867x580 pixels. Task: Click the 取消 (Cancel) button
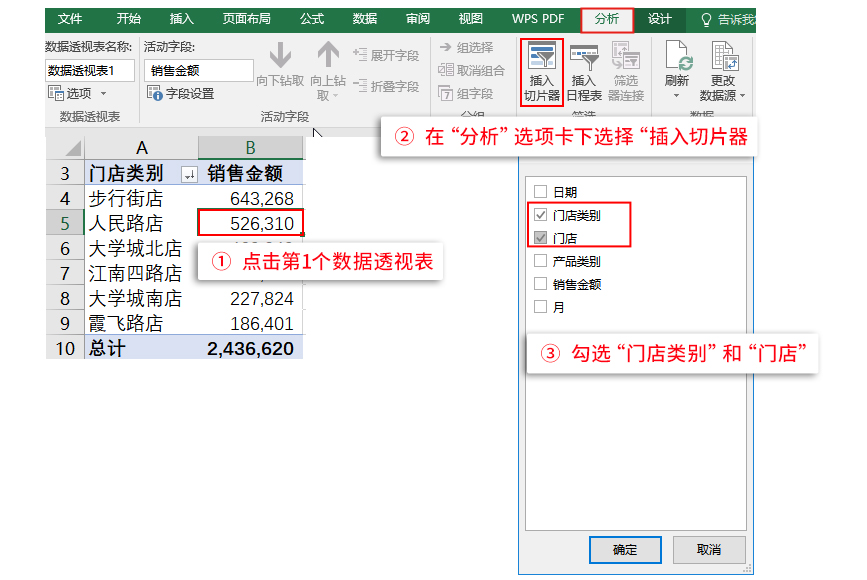(x=709, y=550)
